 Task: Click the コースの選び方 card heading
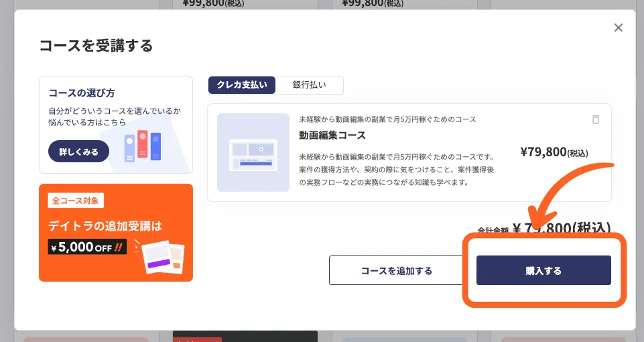click(x=81, y=93)
